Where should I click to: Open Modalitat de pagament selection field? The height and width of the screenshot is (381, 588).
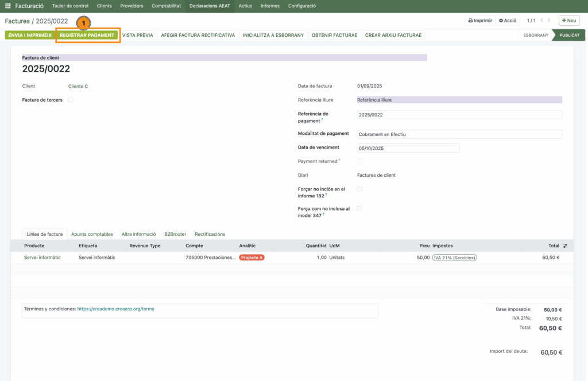pyautogui.click(x=459, y=134)
